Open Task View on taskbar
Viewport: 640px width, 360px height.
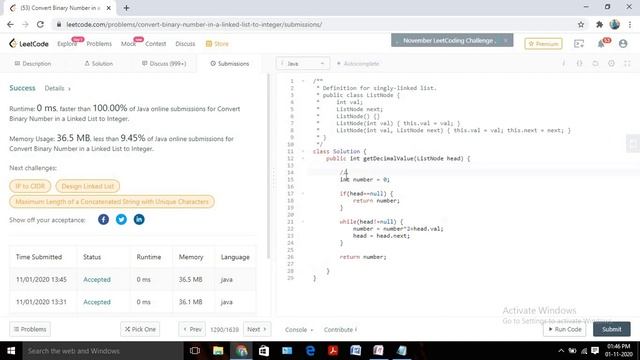pyautogui.click(x=195, y=351)
